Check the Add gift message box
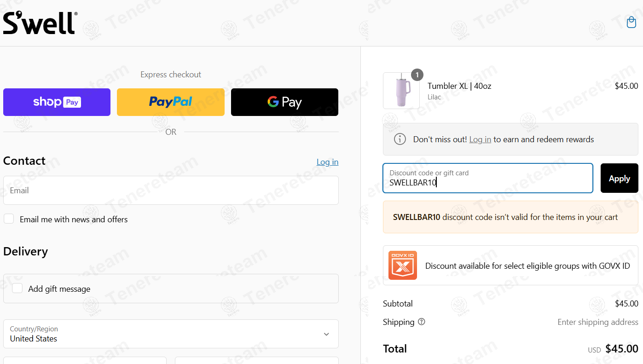 click(x=17, y=289)
